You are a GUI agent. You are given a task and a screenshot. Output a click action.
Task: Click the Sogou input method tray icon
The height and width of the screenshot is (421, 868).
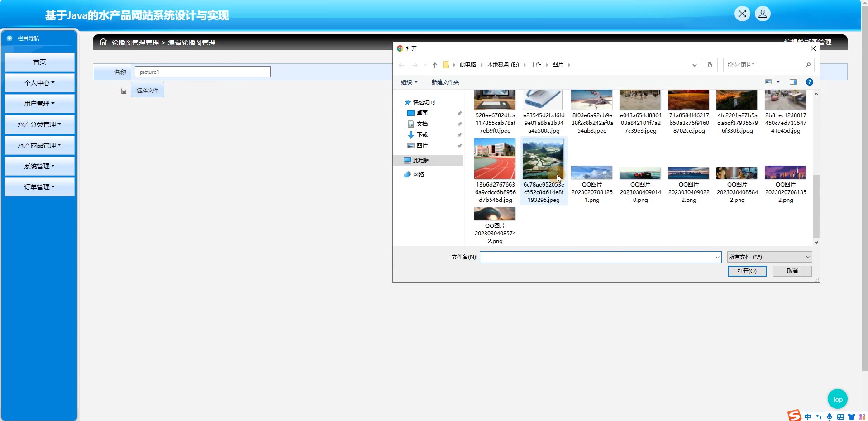coord(794,416)
